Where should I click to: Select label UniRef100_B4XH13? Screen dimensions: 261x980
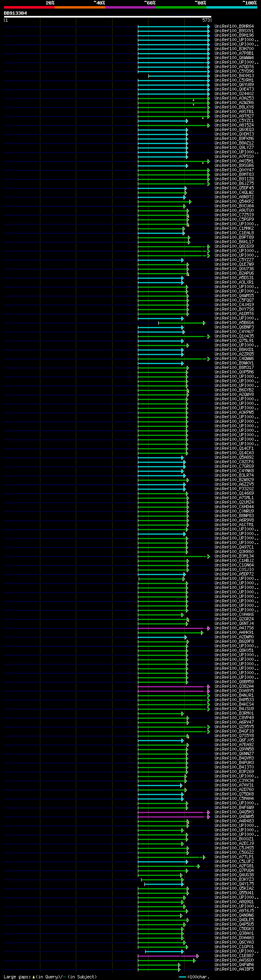[x=234, y=76]
